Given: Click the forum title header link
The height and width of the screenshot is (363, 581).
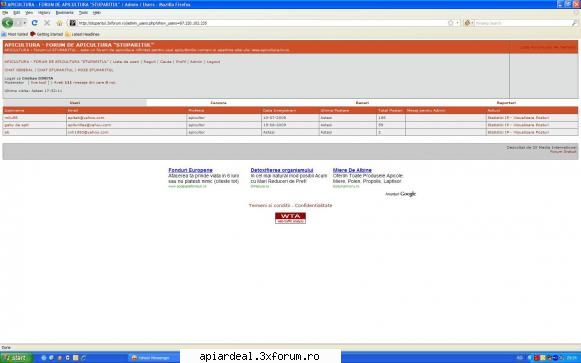Looking at the screenshot, I should (79, 45).
